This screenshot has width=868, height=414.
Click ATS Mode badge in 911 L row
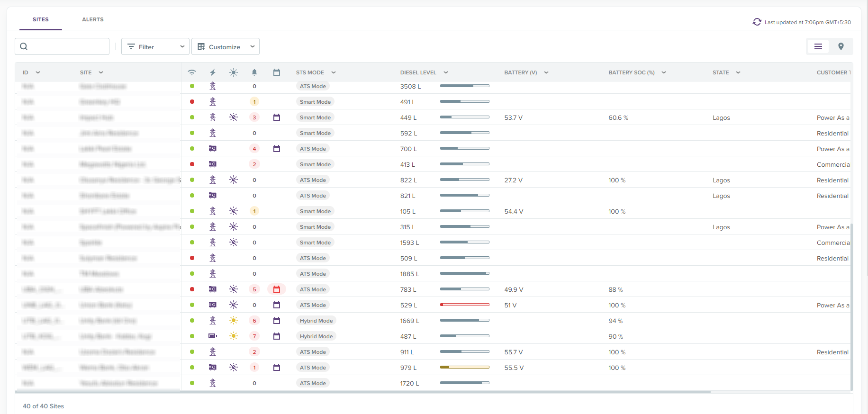[313, 352]
